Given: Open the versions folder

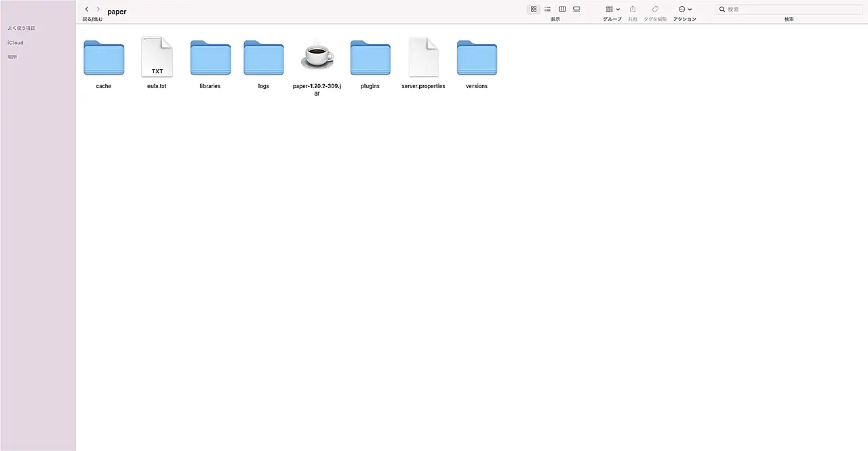Looking at the screenshot, I should (477, 58).
